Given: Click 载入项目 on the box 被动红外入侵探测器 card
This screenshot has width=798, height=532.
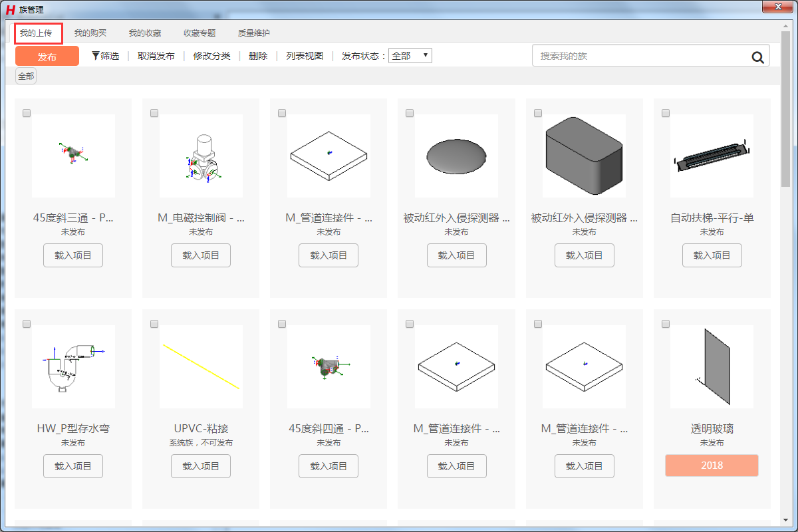Looking at the screenshot, I should tap(584, 255).
